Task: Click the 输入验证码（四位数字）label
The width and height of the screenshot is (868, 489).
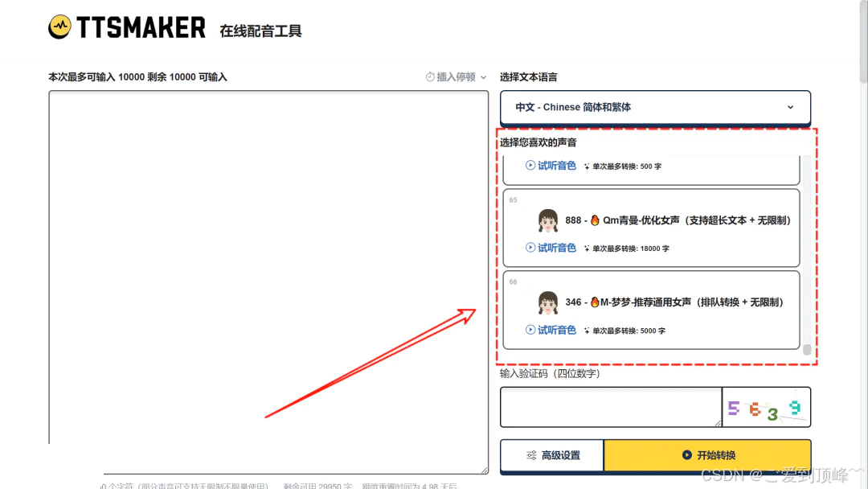Action: pyautogui.click(x=550, y=373)
